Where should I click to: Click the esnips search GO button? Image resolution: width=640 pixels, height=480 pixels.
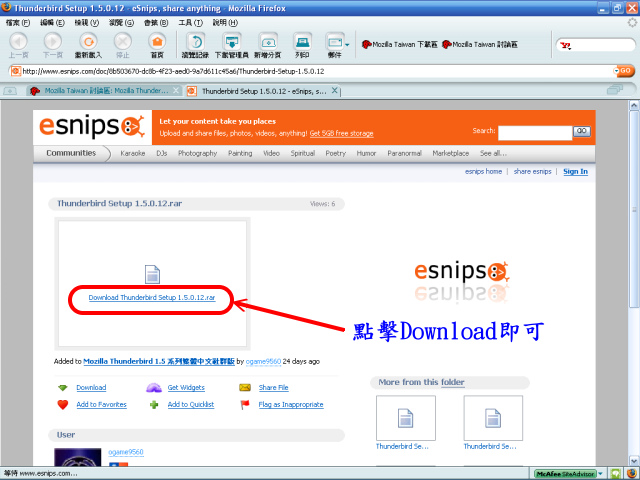click(582, 131)
